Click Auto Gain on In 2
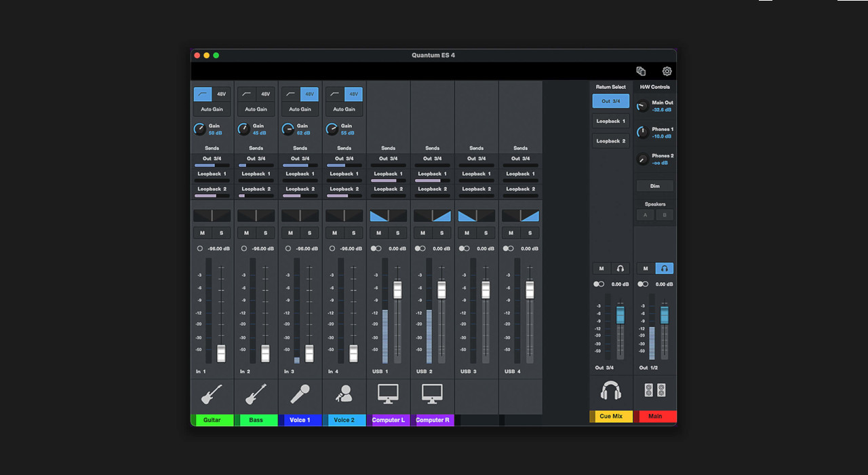This screenshot has width=868, height=475. (x=256, y=109)
